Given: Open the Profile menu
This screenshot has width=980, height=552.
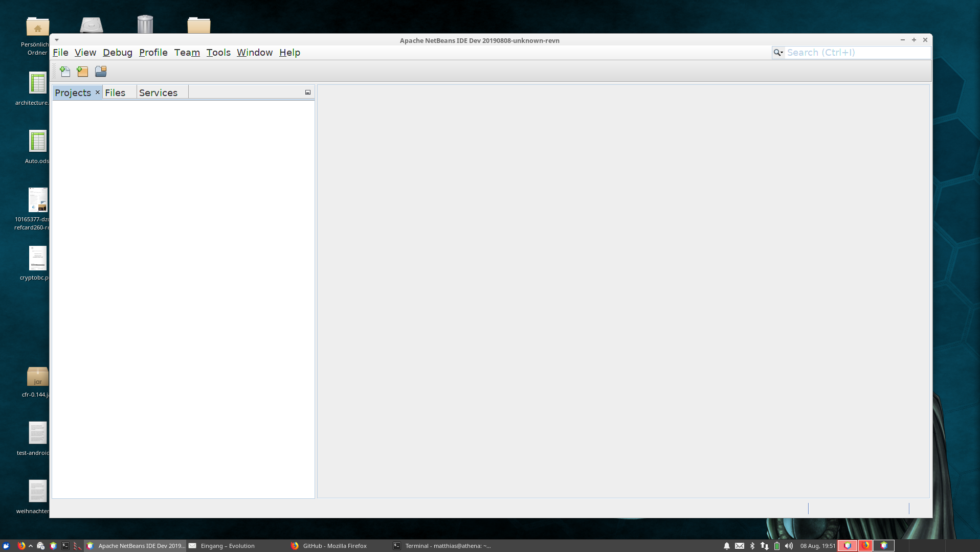Looking at the screenshot, I should click(x=153, y=53).
